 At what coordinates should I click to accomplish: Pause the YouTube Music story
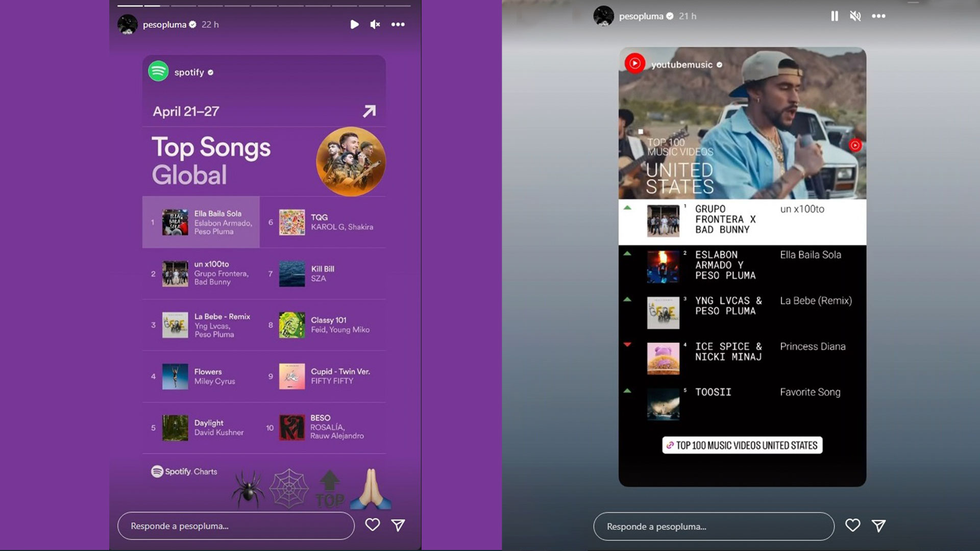pyautogui.click(x=834, y=15)
